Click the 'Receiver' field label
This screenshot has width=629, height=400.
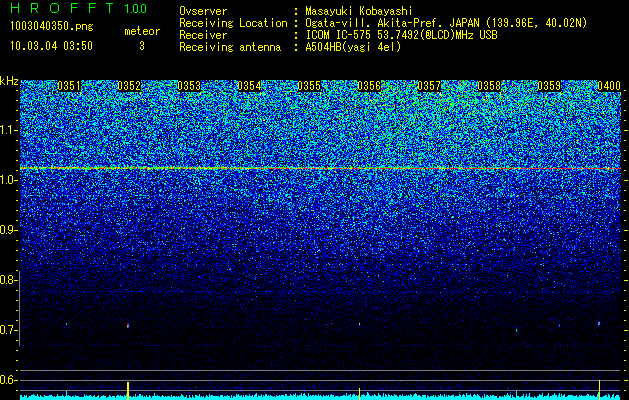[x=203, y=35]
